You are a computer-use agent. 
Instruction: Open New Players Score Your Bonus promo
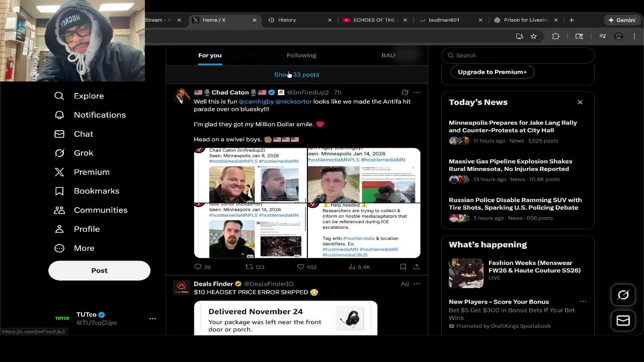(x=518, y=314)
